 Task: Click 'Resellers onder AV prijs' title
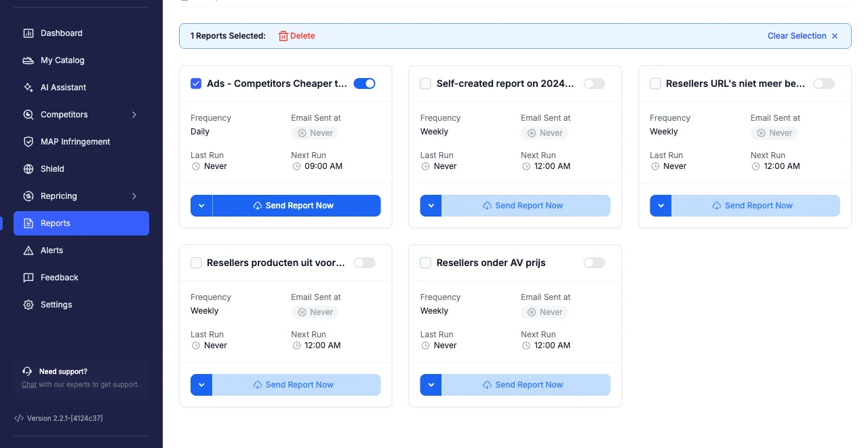pos(491,263)
